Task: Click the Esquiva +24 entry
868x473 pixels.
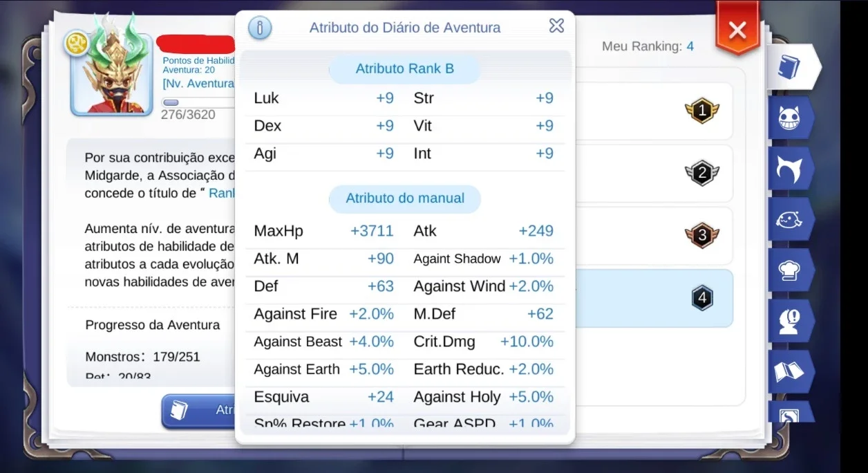Action: 324,397
